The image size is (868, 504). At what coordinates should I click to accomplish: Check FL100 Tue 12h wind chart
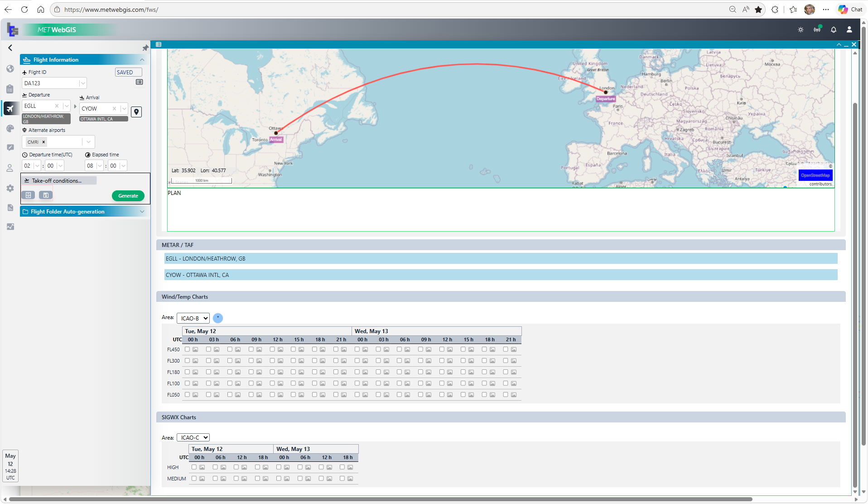[x=272, y=383]
